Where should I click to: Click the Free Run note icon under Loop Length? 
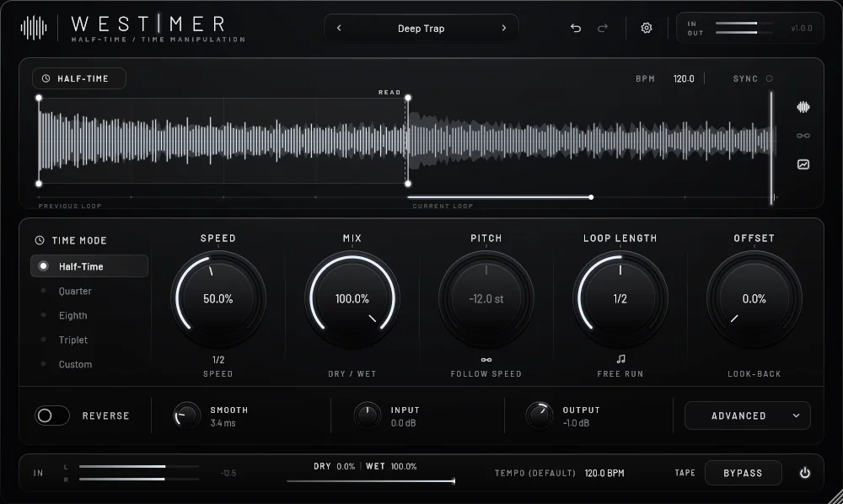620,359
